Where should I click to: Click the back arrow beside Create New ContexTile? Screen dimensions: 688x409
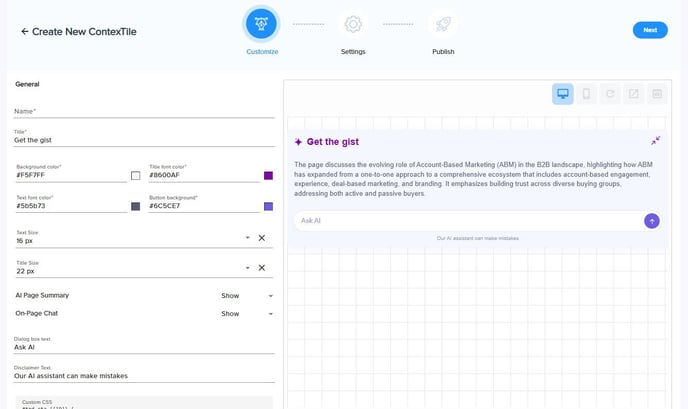pos(24,31)
